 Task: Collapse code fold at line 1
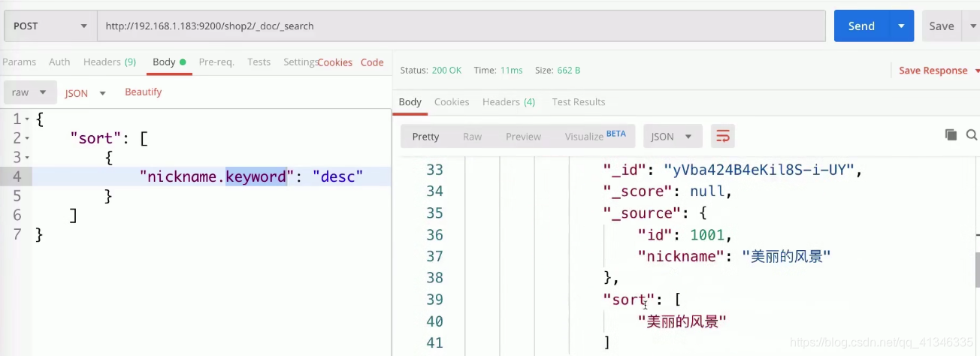(27, 119)
